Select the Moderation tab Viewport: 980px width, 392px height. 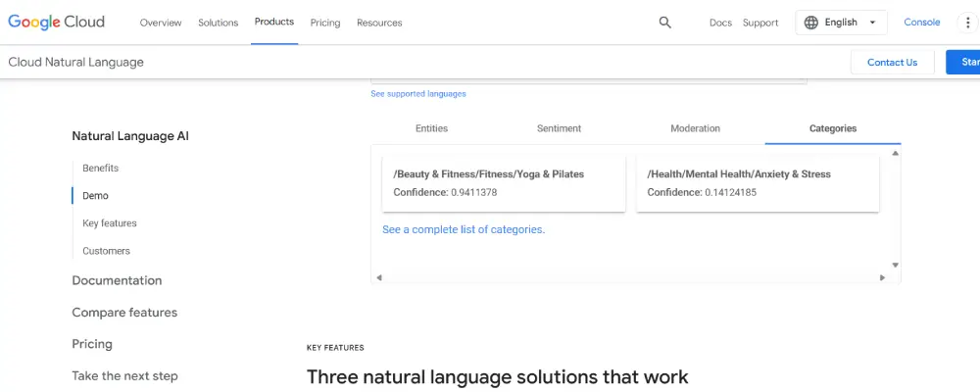(x=695, y=128)
